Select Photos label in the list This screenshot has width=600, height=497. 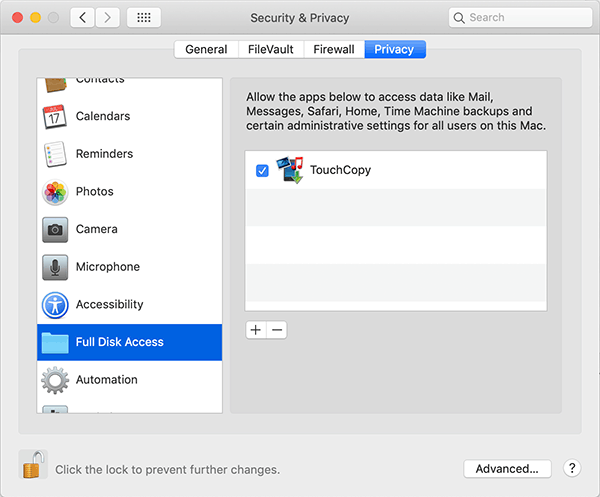click(x=95, y=191)
